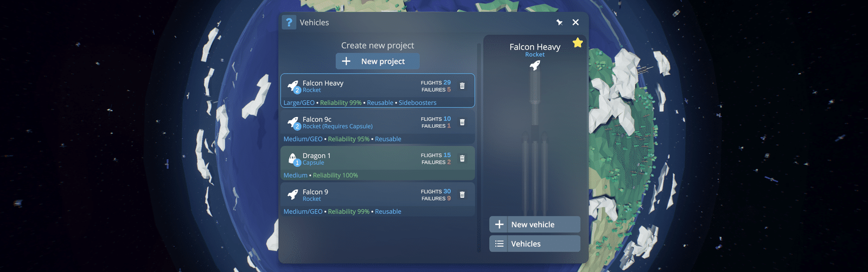868x272 pixels.
Task: Delete the Falcon 9c project
Action: pos(462,122)
